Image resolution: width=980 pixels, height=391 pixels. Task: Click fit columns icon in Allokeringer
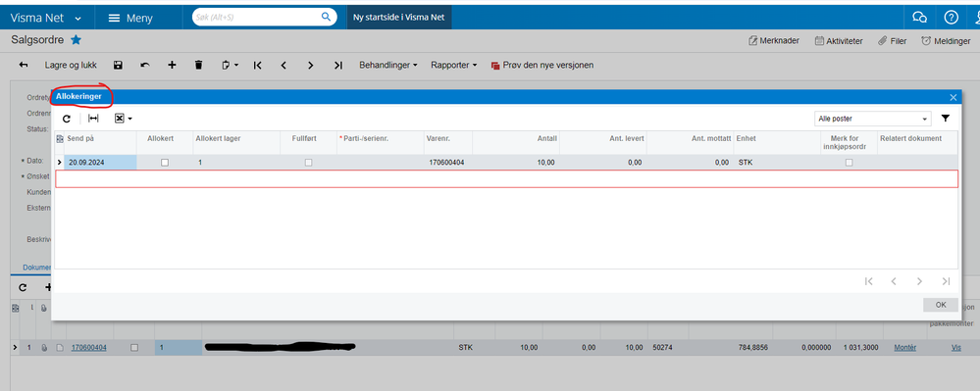tap(93, 118)
